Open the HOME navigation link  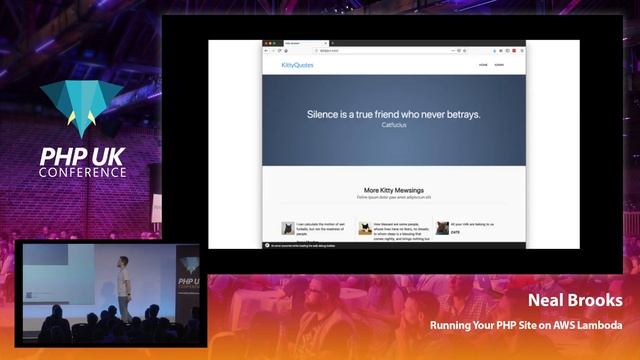pyautogui.click(x=483, y=65)
